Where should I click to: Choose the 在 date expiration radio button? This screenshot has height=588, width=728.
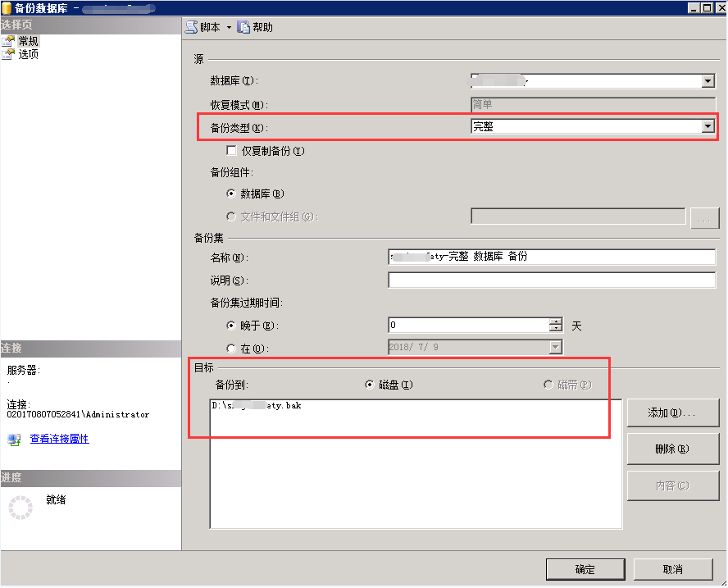[x=231, y=348]
